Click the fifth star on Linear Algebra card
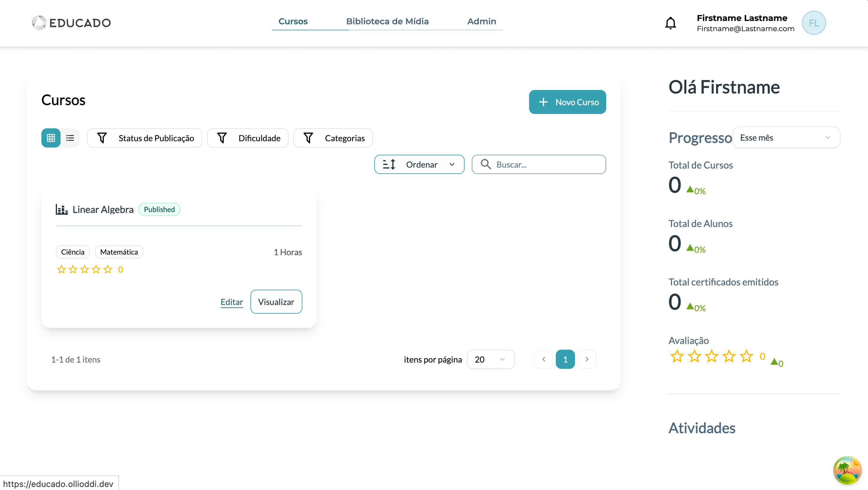This screenshot has width=868, height=490. click(107, 269)
